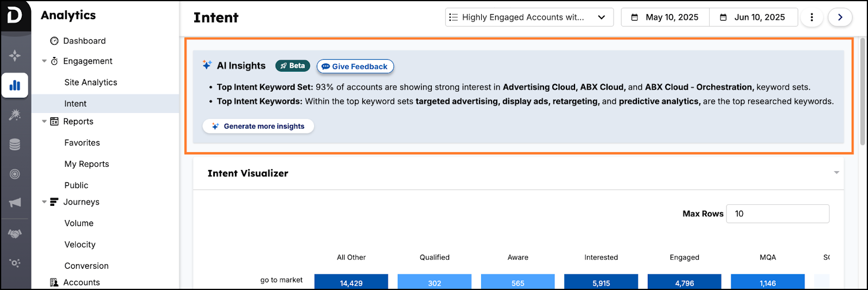Click the target bullseye sidebar icon
Image resolution: width=868 pixels, height=290 pixels.
click(15, 174)
